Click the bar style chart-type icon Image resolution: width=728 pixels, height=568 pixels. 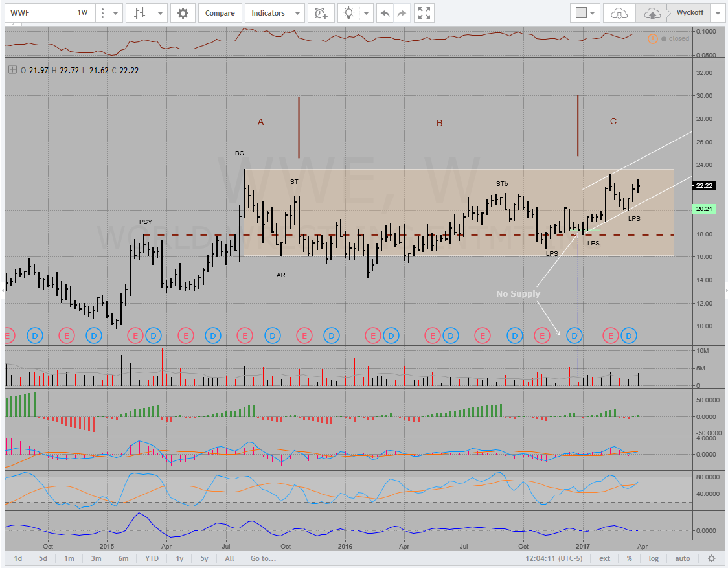click(139, 13)
